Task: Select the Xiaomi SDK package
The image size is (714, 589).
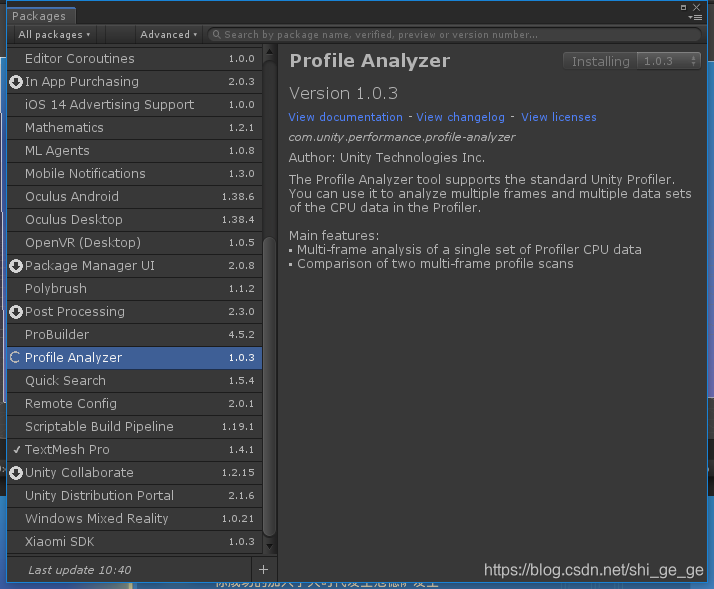Action: (135, 542)
